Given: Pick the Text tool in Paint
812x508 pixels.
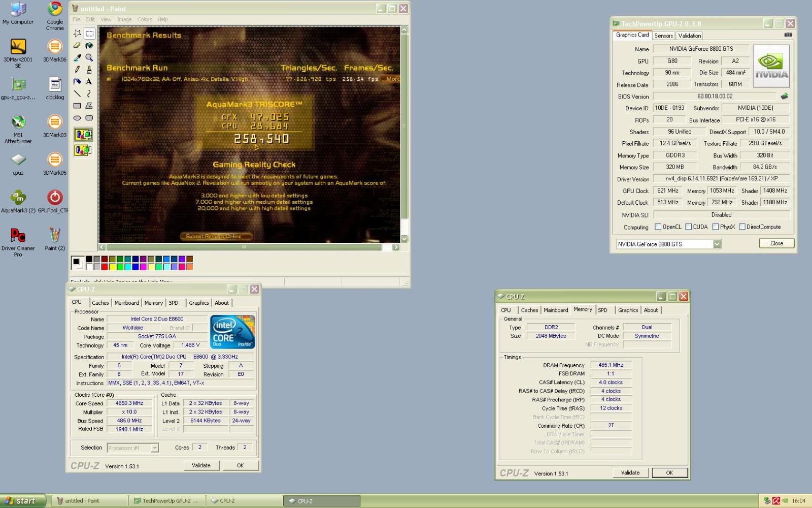Looking at the screenshot, I should (x=89, y=81).
